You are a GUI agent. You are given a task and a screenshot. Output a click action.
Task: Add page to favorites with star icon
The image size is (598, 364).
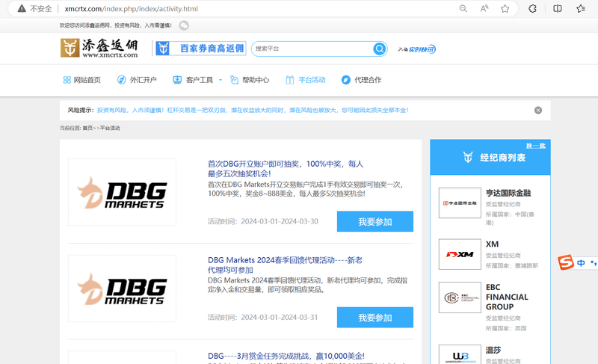point(505,8)
